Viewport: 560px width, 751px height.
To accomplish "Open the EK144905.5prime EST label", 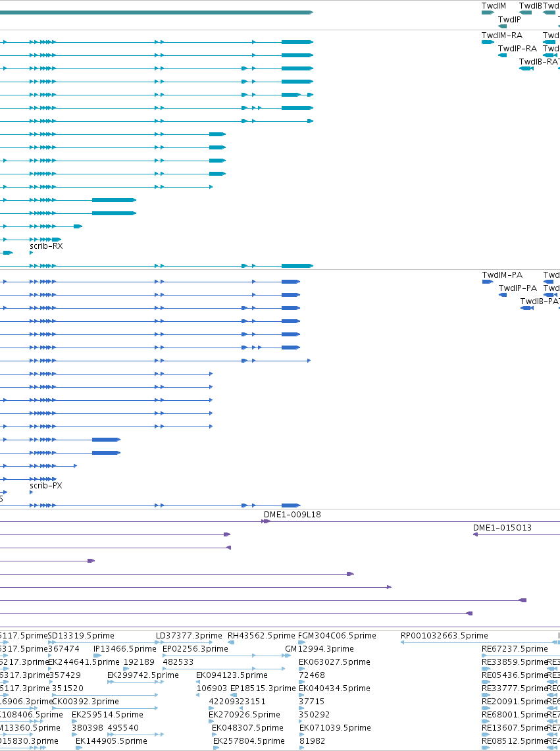I will [x=111, y=740].
